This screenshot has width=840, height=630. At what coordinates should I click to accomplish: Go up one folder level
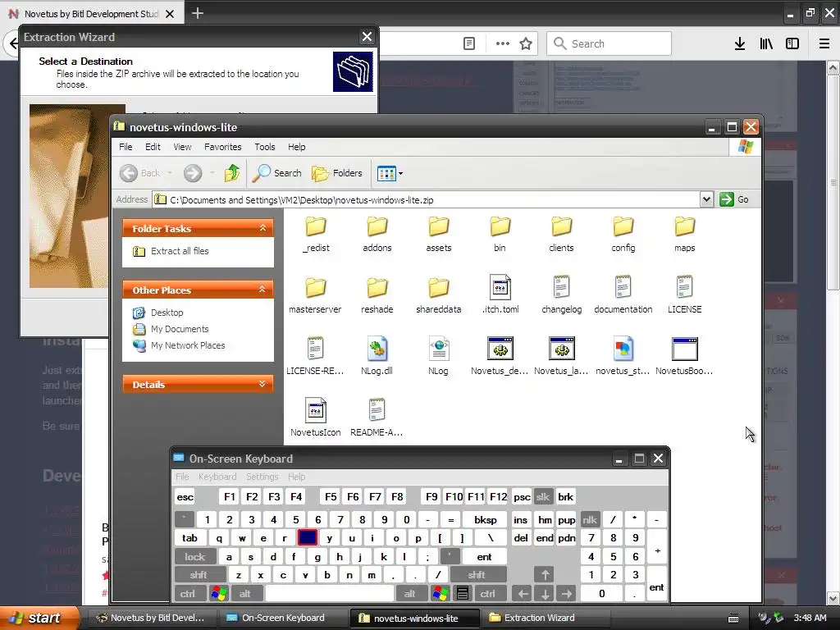pos(232,173)
